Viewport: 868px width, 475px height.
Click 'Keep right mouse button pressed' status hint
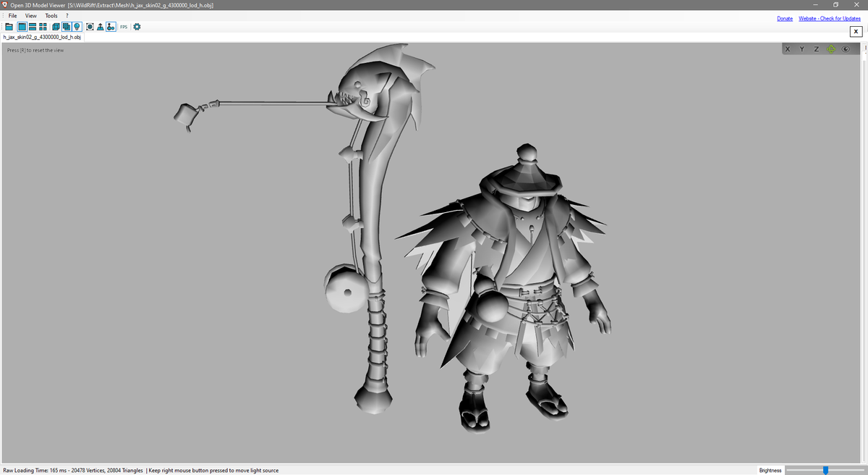click(213, 471)
